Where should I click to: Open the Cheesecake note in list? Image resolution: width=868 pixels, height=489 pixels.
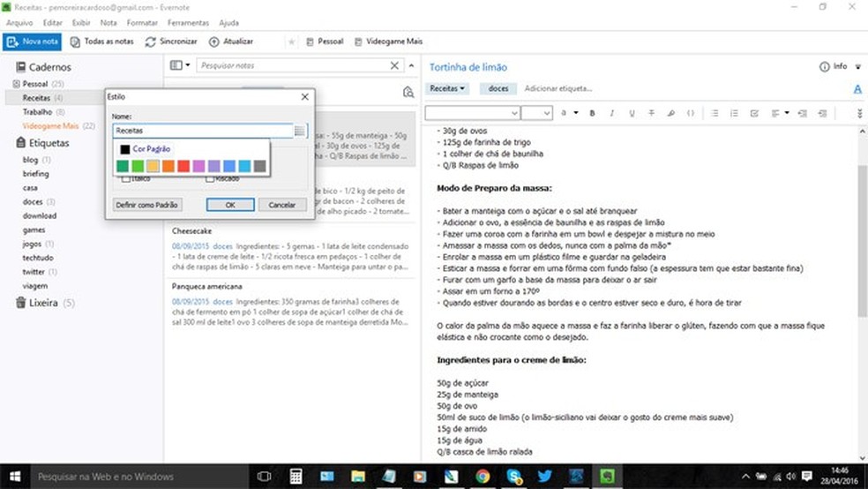pyautogui.click(x=290, y=249)
